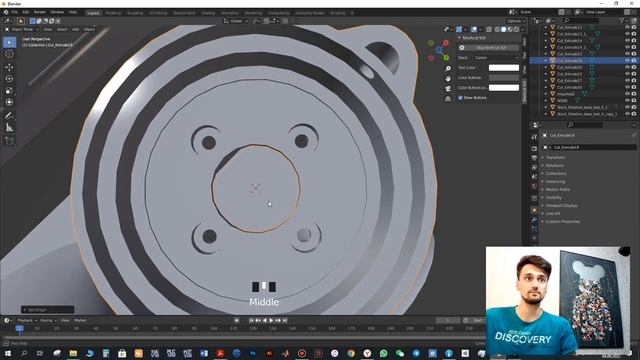The height and width of the screenshot is (360, 640).
Task: Toggle X-ray view in viewport header
Action: point(489,29)
